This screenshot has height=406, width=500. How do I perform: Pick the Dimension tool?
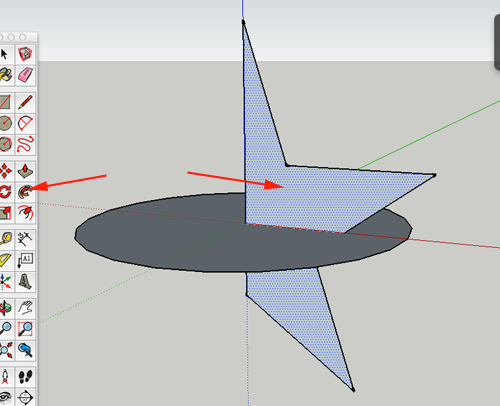[25, 238]
